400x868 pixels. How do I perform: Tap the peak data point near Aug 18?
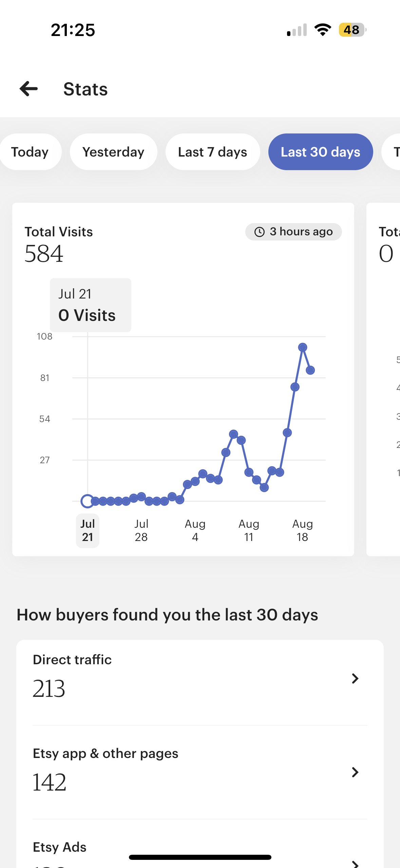point(303,347)
